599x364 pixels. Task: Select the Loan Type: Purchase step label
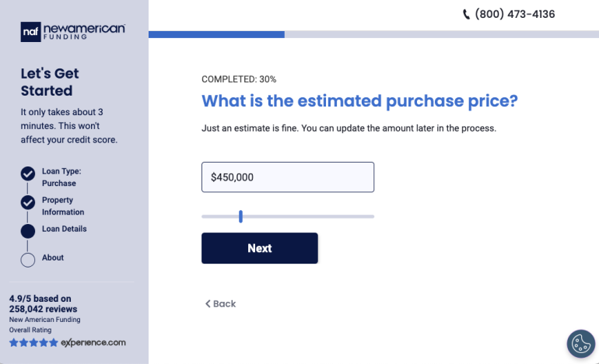[x=61, y=177]
